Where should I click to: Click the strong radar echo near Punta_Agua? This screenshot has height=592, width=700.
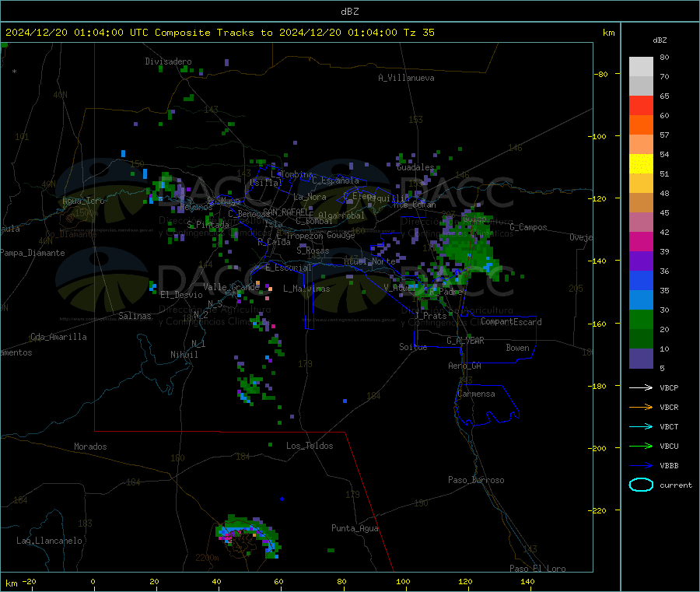point(248,535)
